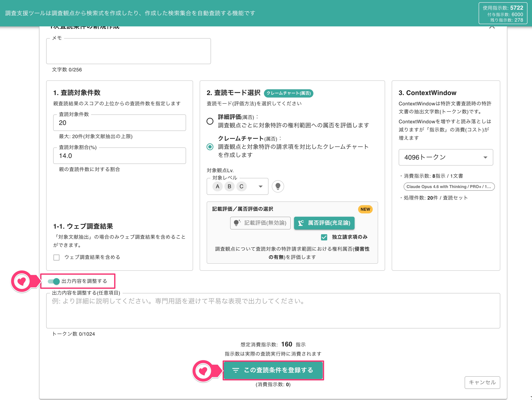Click the 最大: 20件(対象文献抽出の上限) hint text

click(x=96, y=136)
